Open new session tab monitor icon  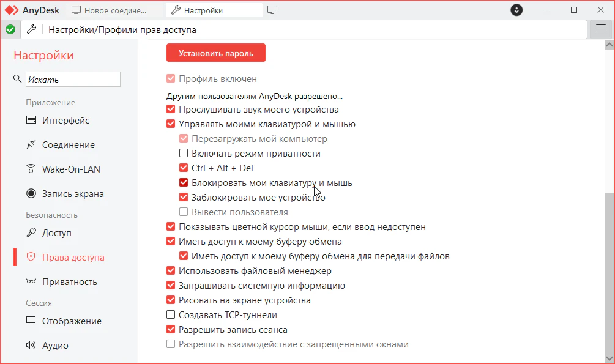[272, 10]
